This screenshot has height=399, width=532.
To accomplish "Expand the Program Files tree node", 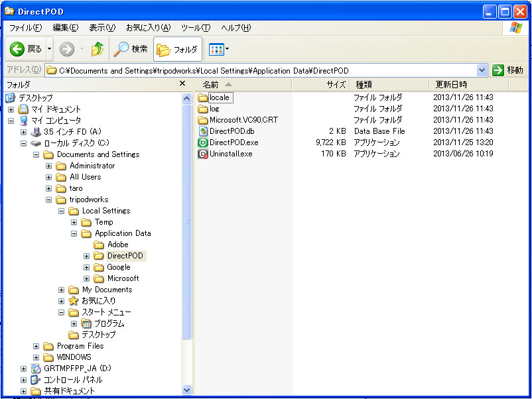I will (36, 346).
